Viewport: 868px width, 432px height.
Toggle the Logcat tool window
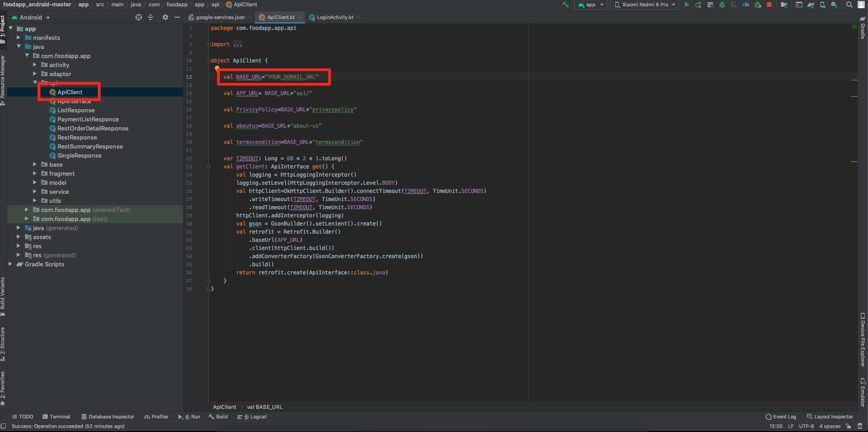point(252,417)
